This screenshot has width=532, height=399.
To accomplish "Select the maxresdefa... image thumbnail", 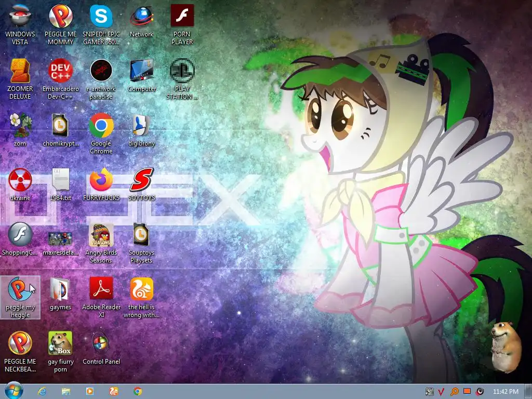I will coord(60,243).
